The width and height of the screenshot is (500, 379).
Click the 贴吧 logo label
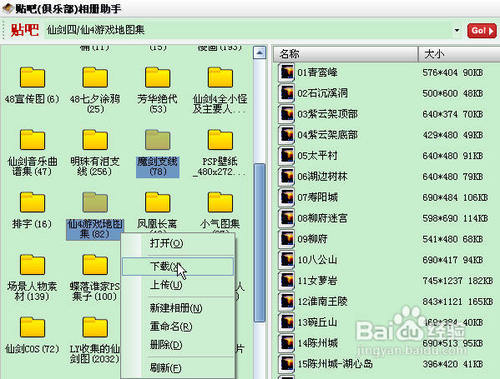coord(25,30)
